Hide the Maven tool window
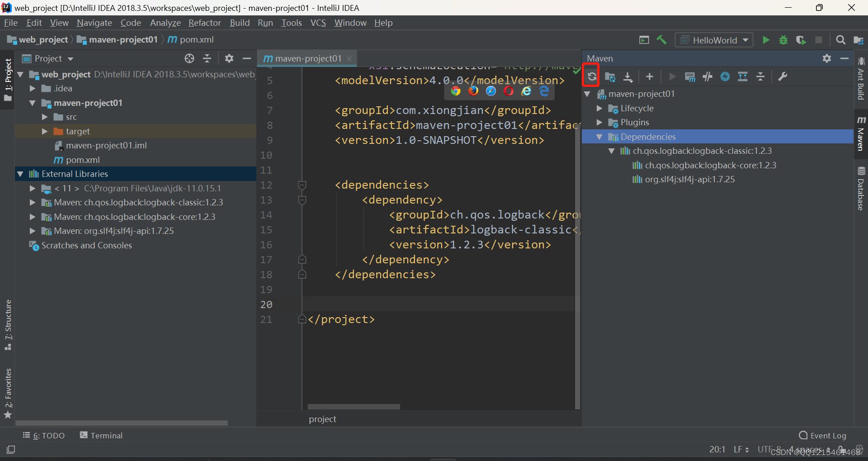The width and height of the screenshot is (868, 461). 844,58
